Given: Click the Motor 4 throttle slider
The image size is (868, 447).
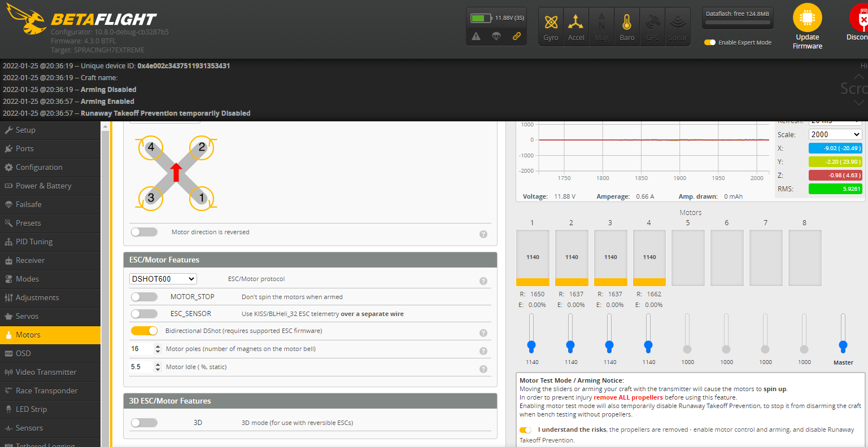Looking at the screenshot, I should 648,334.
